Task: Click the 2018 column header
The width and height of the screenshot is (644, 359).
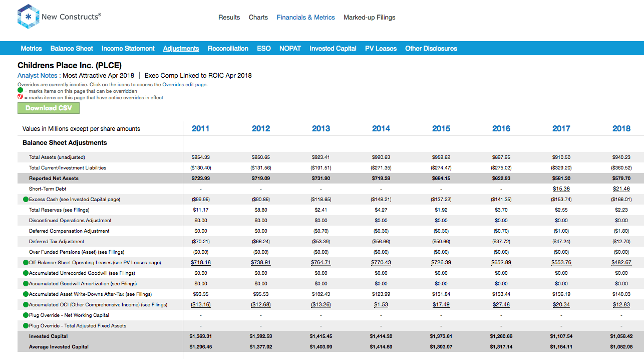Action: [x=621, y=129]
